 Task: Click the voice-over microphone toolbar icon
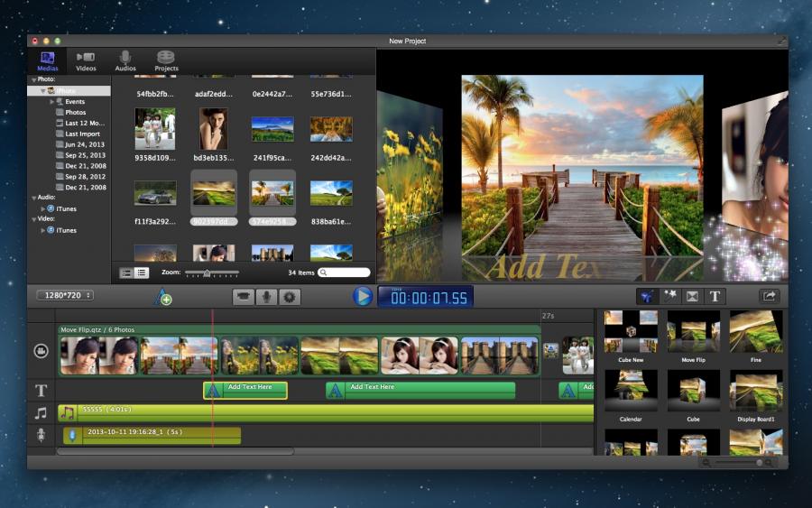[x=266, y=297]
